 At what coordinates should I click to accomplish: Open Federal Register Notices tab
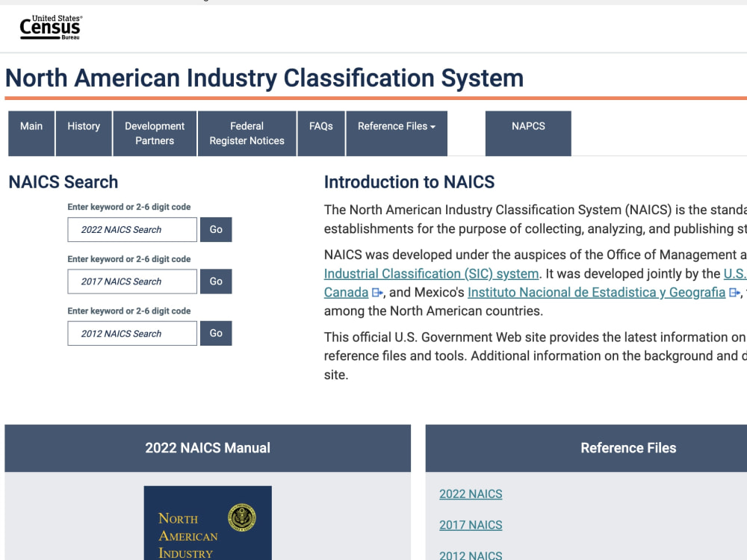[x=247, y=134]
